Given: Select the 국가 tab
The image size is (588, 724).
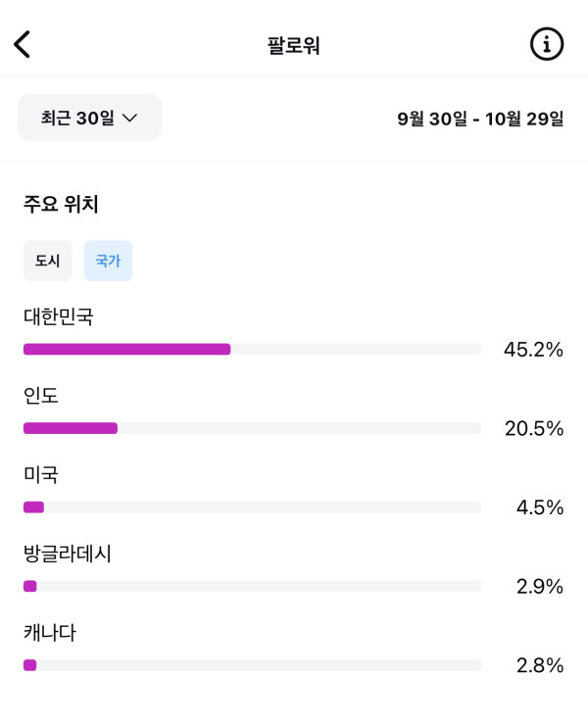Looking at the screenshot, I should coord(108,261).
